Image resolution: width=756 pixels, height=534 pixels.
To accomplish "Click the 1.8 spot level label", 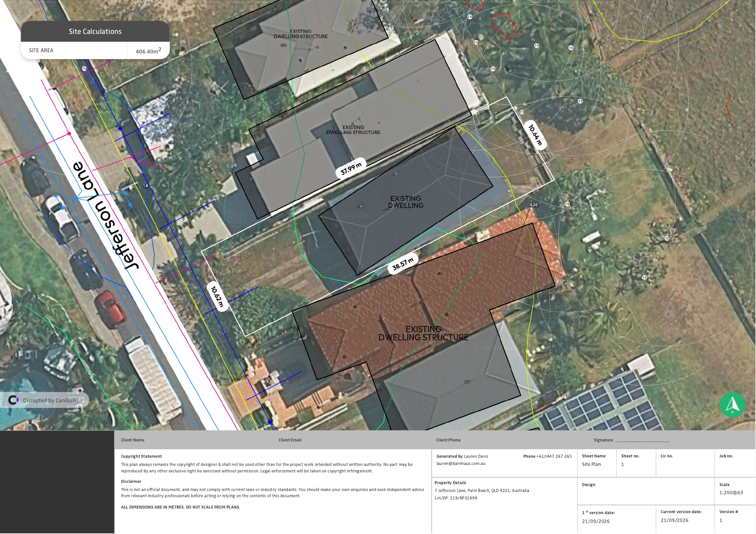I will click(146, 186).
